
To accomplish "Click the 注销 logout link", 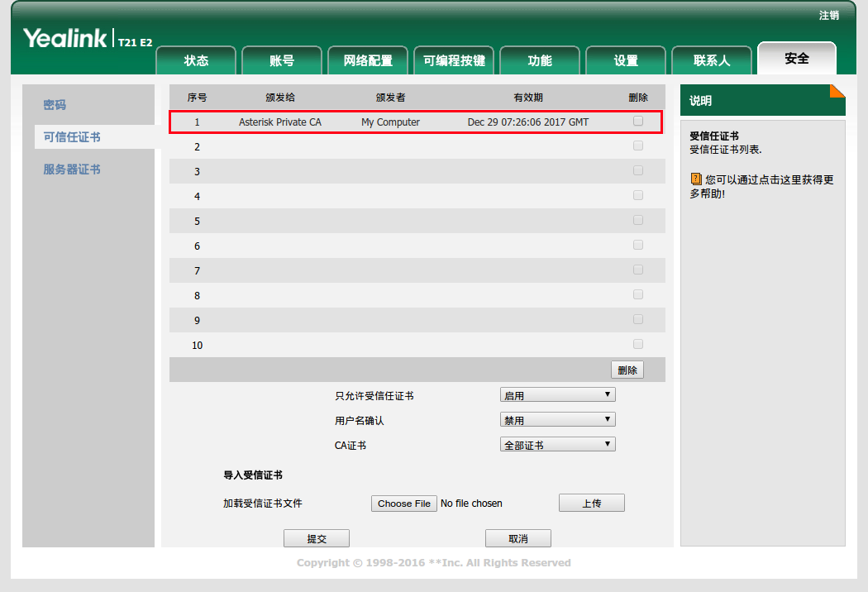I will [828, 16].
